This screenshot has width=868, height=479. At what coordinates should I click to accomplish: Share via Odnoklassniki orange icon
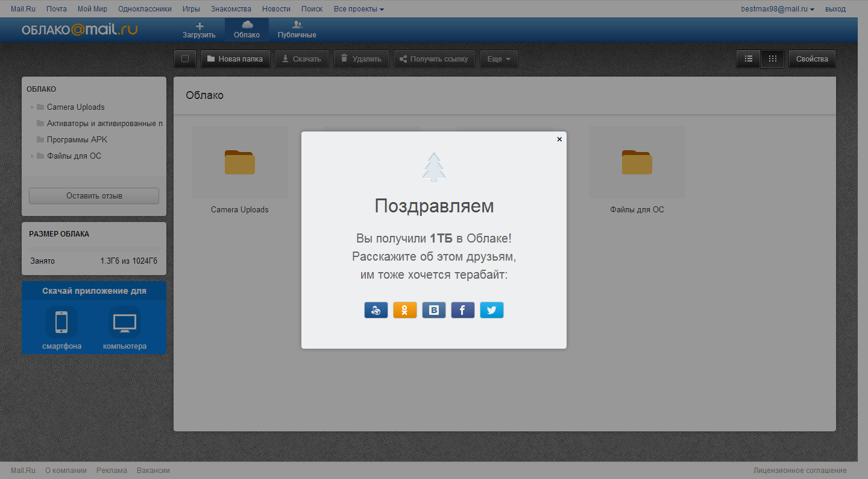tap(405, 310)
